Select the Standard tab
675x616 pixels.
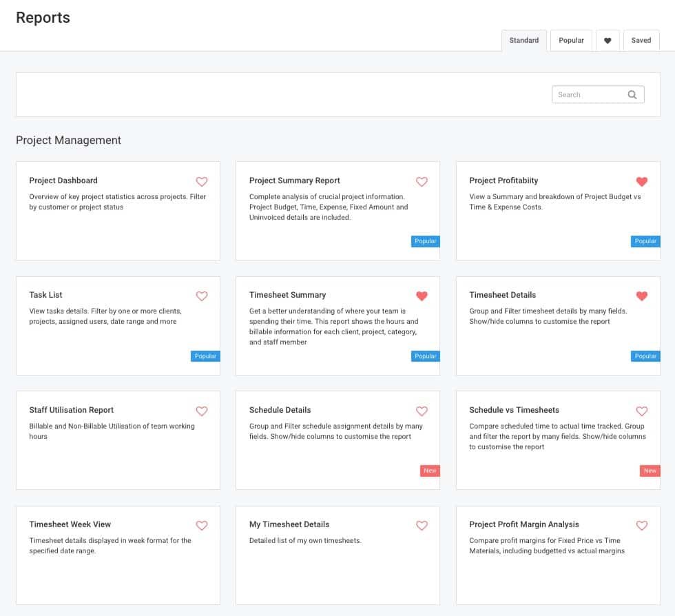523,41
